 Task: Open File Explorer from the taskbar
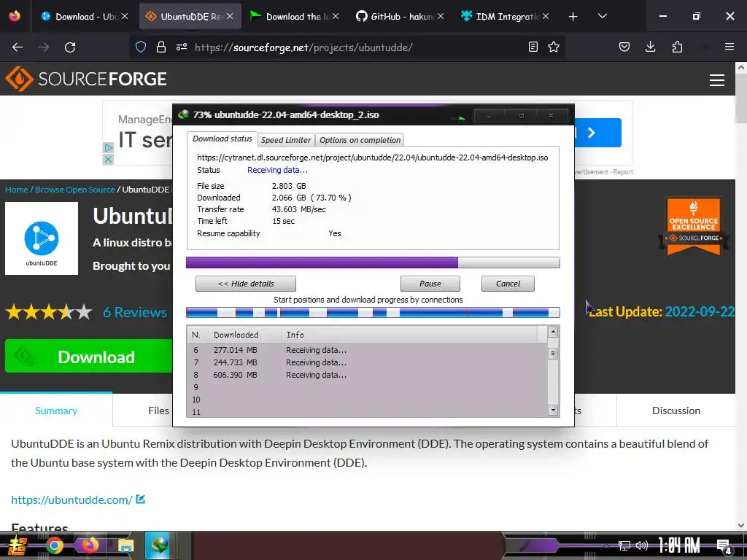point(125,545)
